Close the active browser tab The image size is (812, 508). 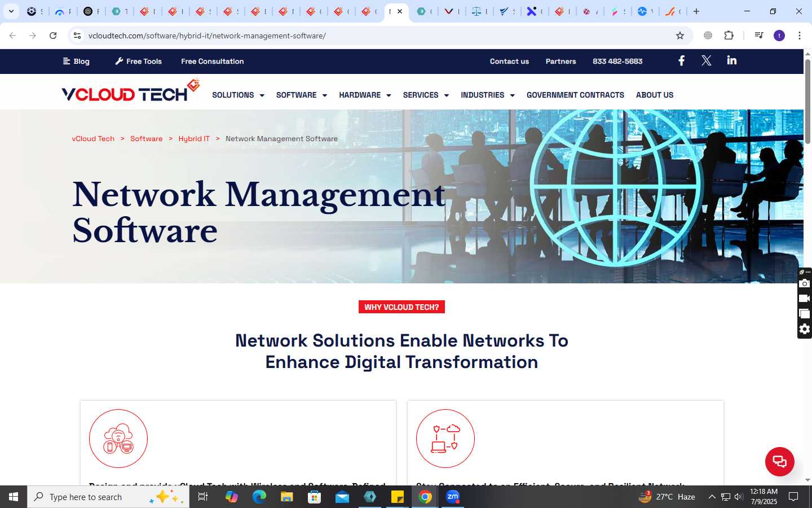[400, 11]
